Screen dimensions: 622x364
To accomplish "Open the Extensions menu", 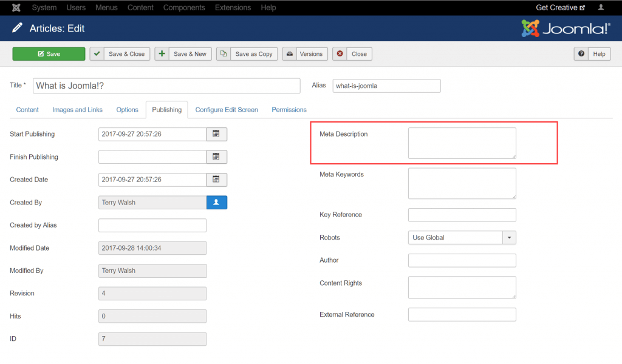I will click(233, 7).
